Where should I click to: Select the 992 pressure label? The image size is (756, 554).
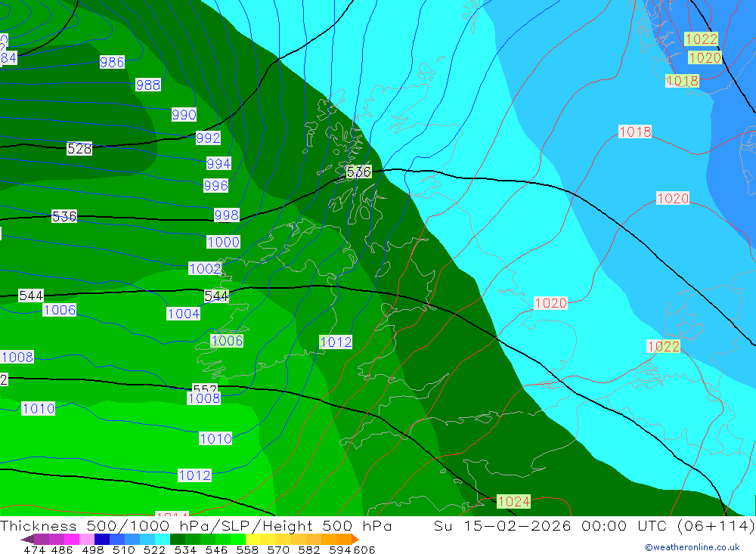tap(209, 138)
